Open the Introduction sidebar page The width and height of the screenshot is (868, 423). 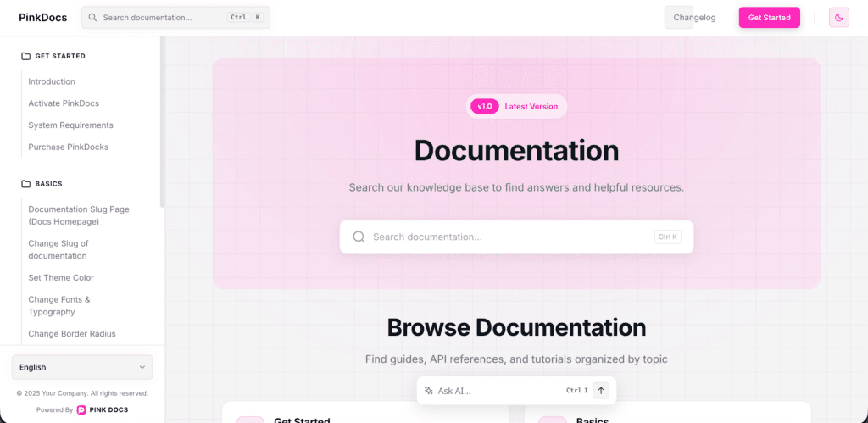[52, 81]
